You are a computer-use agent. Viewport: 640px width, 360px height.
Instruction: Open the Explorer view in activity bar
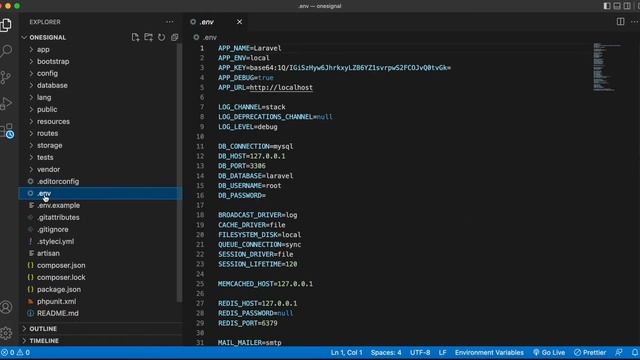tap(6, 25)
